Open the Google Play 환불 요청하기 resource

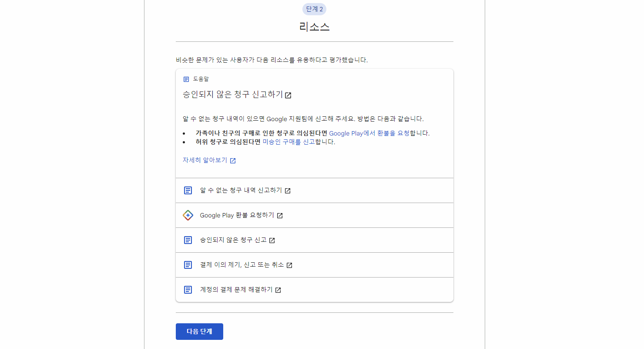237,215
